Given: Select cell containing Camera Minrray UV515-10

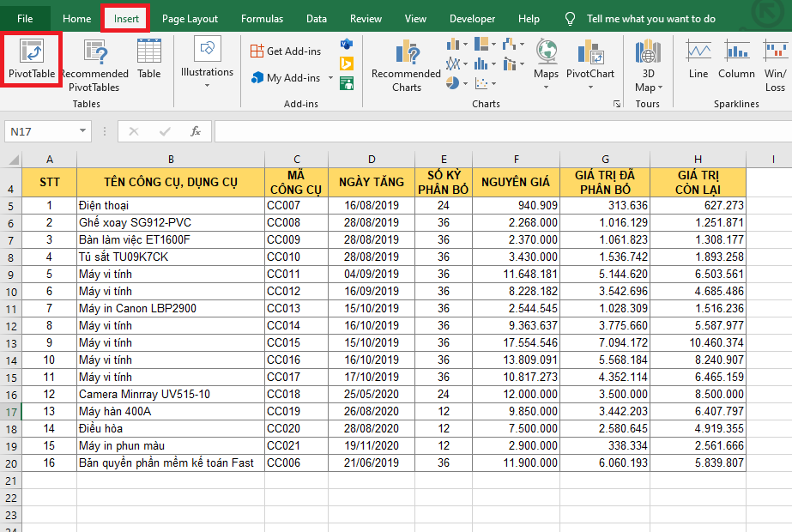Looking at the screenshot, I should (x=170, y=394).
